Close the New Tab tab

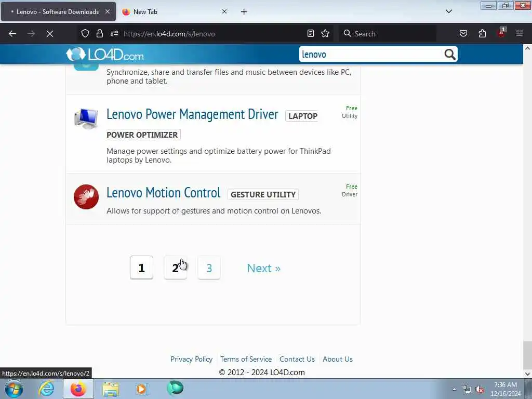pos(224,11)
